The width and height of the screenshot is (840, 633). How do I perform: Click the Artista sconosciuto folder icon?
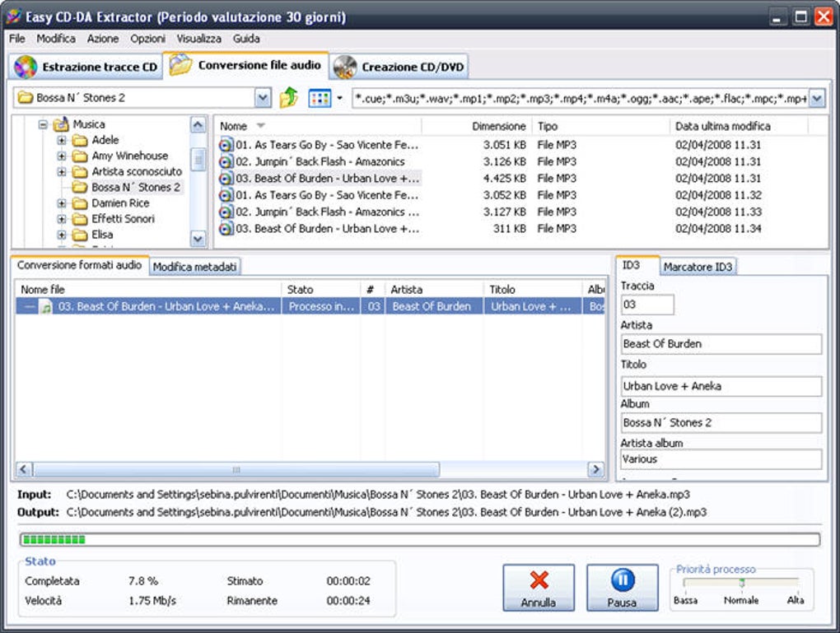pos(80,172)
